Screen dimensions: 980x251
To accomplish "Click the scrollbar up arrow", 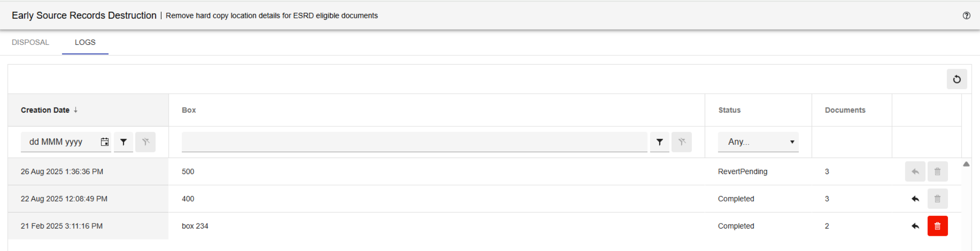I will click(966, 164).
